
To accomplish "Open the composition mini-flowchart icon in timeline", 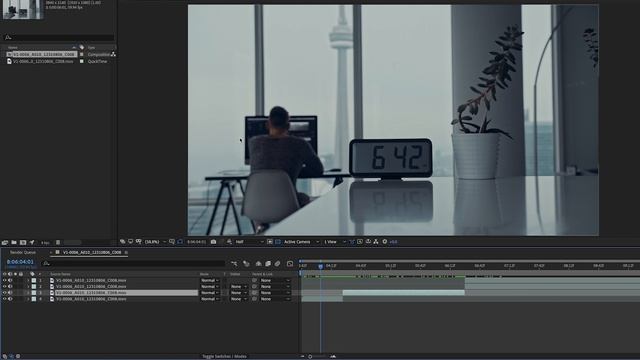I will pyautogui.click(x=234, y=264).
